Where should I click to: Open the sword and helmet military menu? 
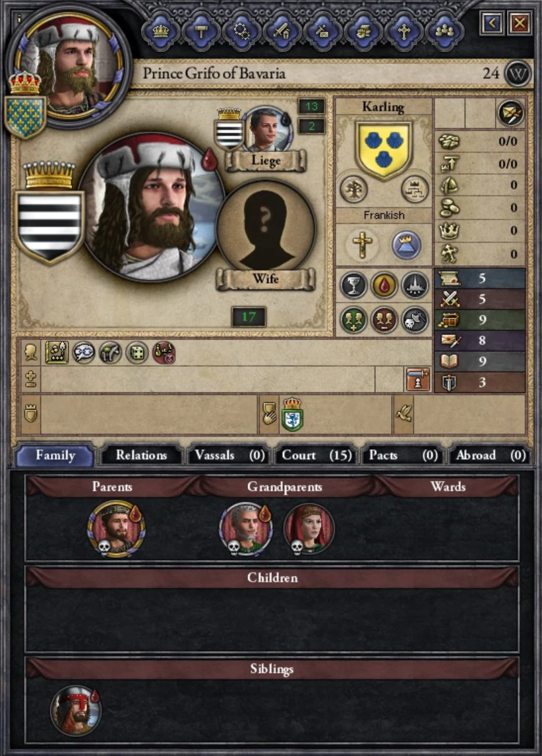click(x=282, y=32)
